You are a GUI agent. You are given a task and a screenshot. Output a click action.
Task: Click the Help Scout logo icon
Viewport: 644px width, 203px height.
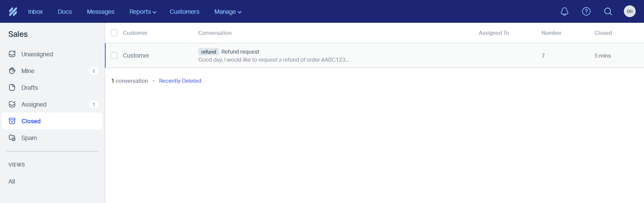pyautogui.click(x=13, y=12)
